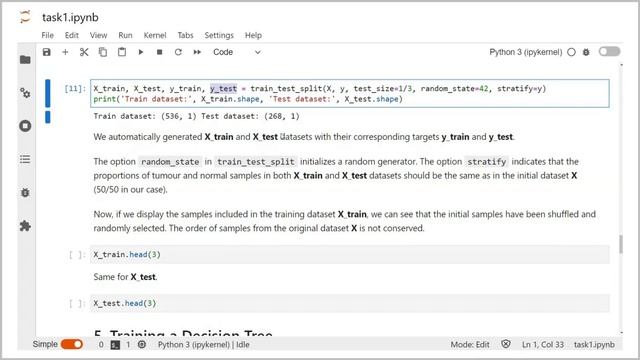The image size is (640, 360).
Task: Click the vertical scrollbar of the notebook
Action: click(621, 244)
